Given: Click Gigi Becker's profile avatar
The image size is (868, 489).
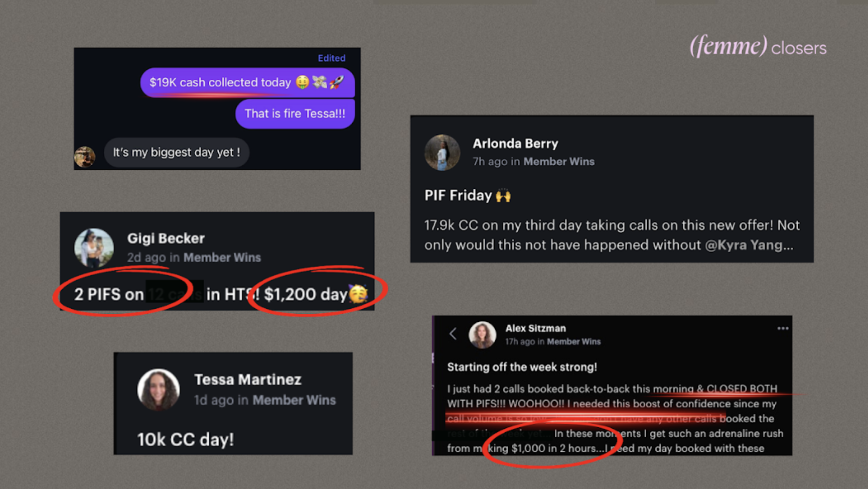Looking at the screenshot, I should [94, 248].
